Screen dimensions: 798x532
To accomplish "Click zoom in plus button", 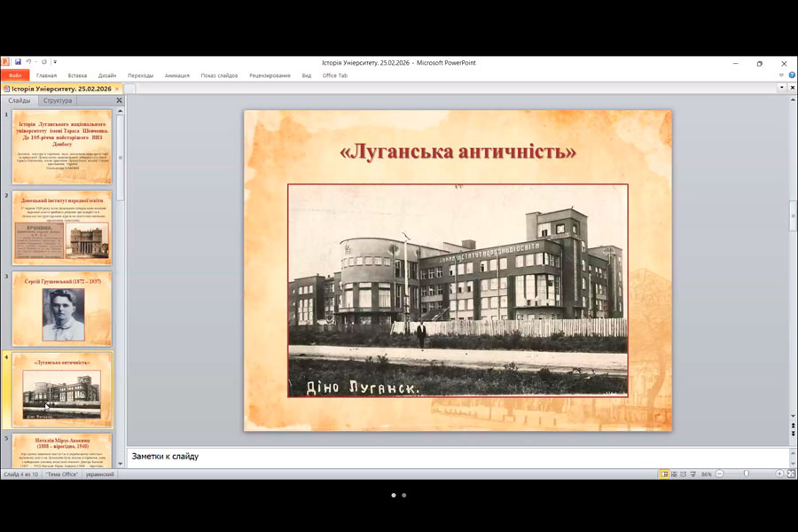I will [x=778, y=474].
